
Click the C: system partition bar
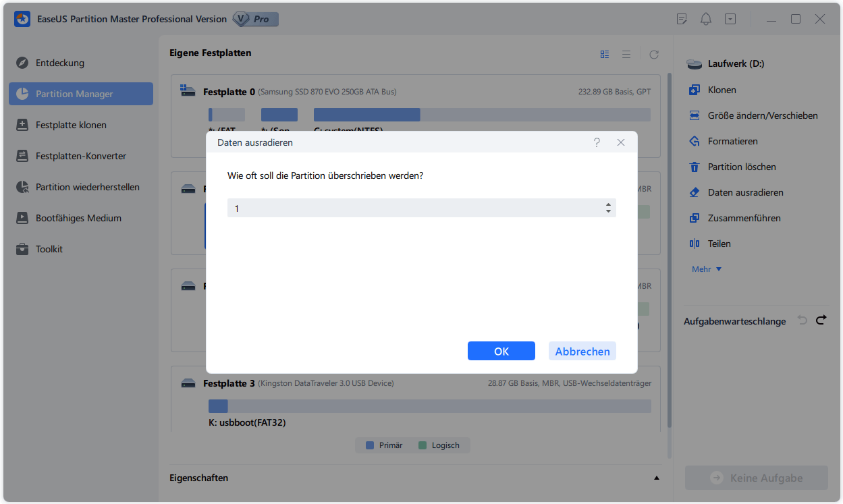click(x=482, y=115)
